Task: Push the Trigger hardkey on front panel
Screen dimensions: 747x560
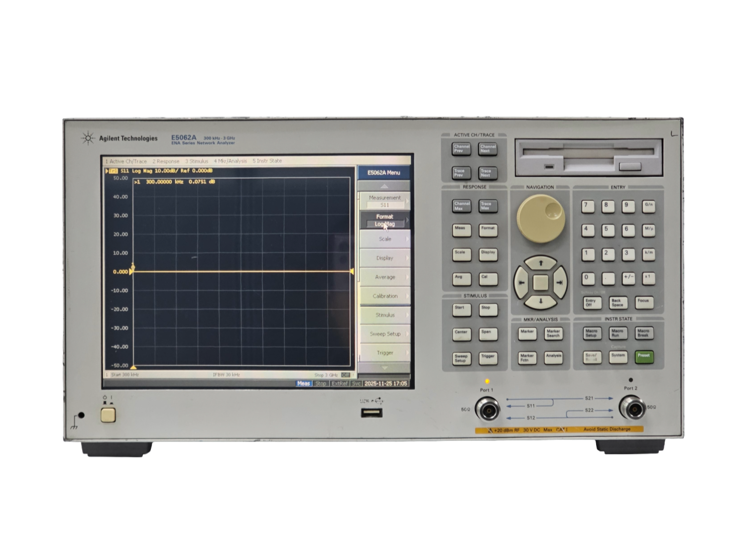Action: pos(488,358)
